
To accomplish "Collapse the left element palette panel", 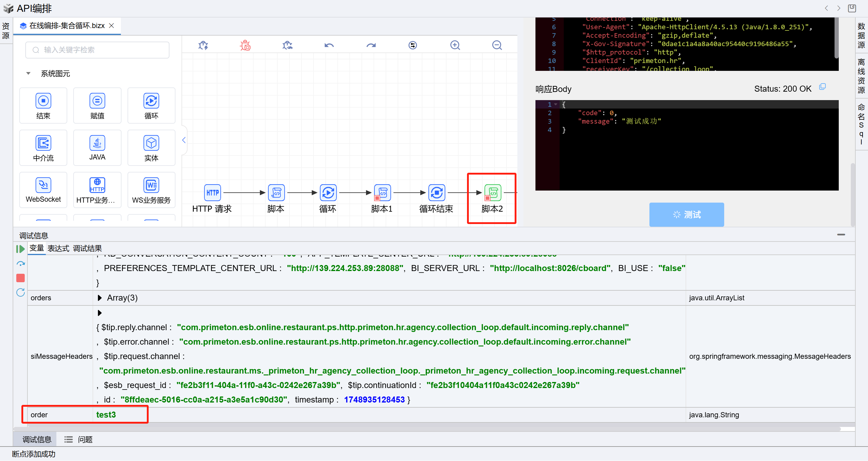I will click(184, 140).
